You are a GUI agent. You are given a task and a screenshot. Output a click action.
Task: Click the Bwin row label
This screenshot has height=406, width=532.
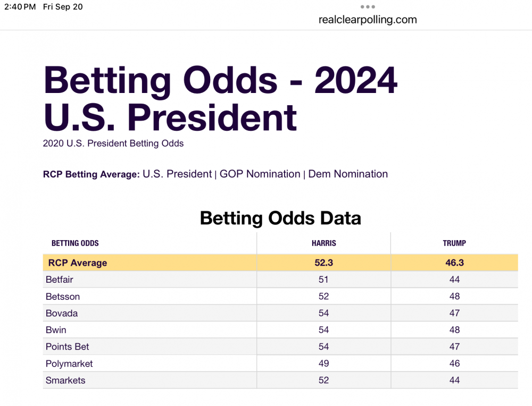coord(56,330)
